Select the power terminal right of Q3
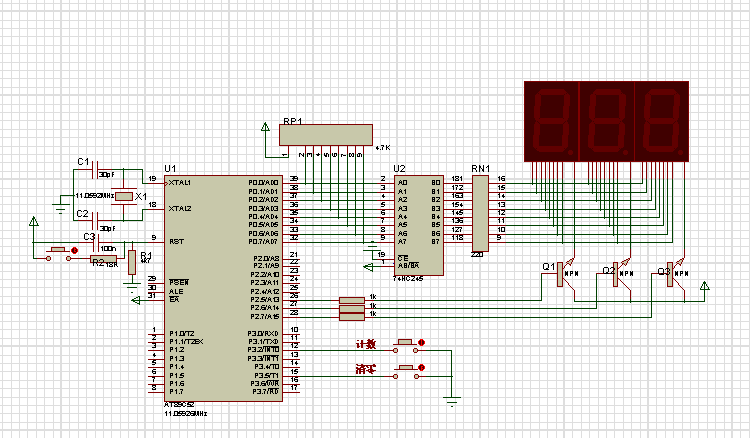Image resolution: width=750 pixels, height=438 pixels. click(x=704, y=286)
